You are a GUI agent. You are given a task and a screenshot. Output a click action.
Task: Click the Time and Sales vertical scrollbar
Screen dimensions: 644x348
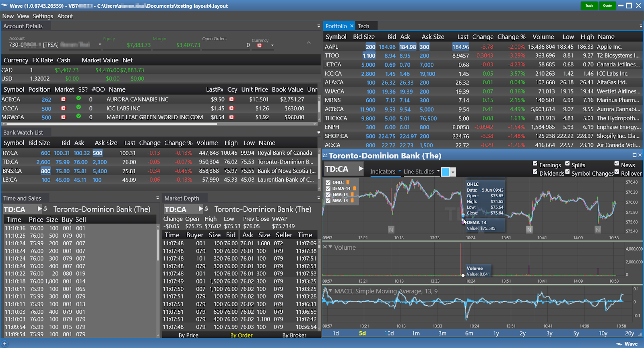(x=158, y=280)
